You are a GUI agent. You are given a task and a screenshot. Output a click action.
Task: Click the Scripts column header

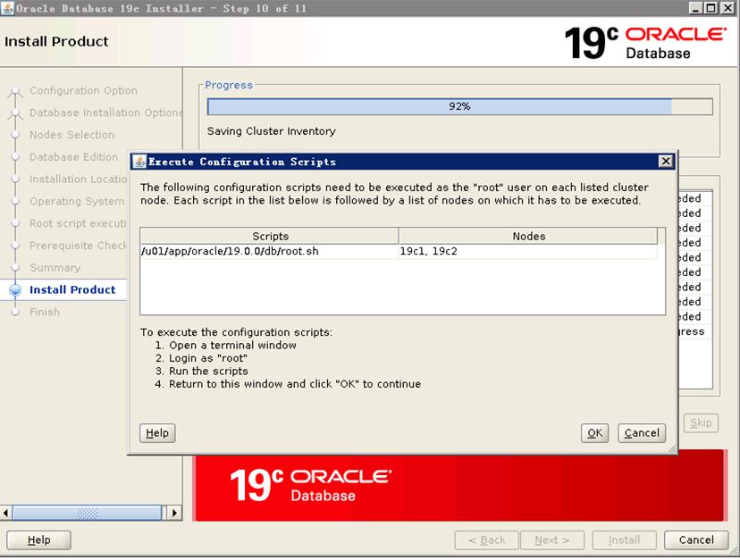tap(270, 236)
